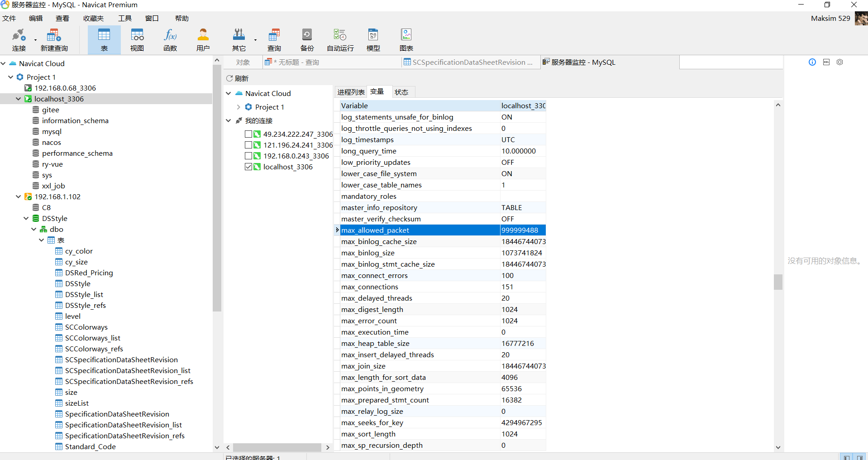Click the 用户 (Users) toolbar icon
868x460 pixels.
tap(203, 39)
